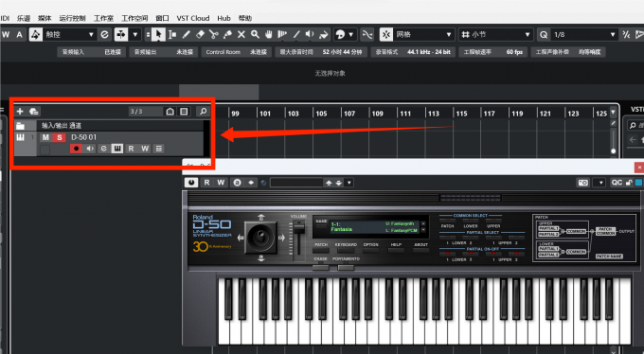Open the 运行控制 menu
This screenshot has width=644, height=354.
(72, 18)
